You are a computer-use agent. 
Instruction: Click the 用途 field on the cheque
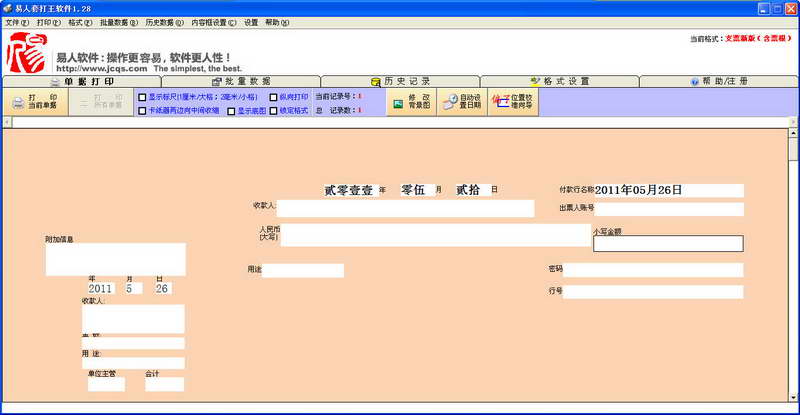coord(303,271)
